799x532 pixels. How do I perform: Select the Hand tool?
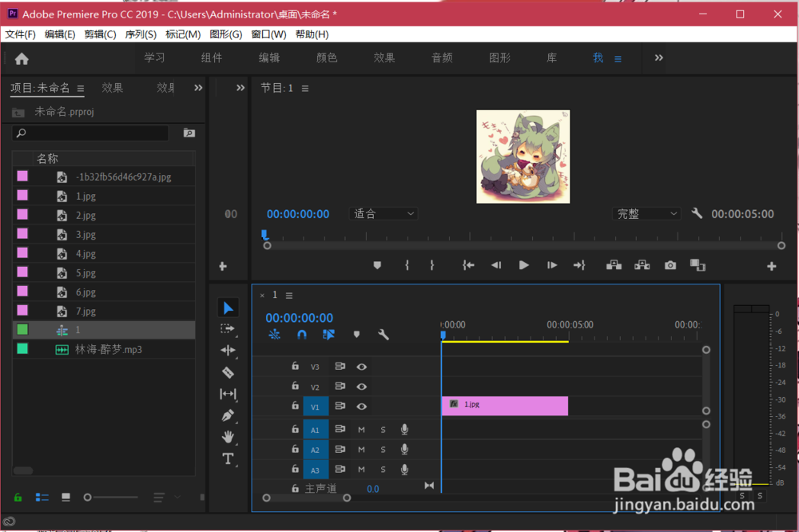(228, 437)
